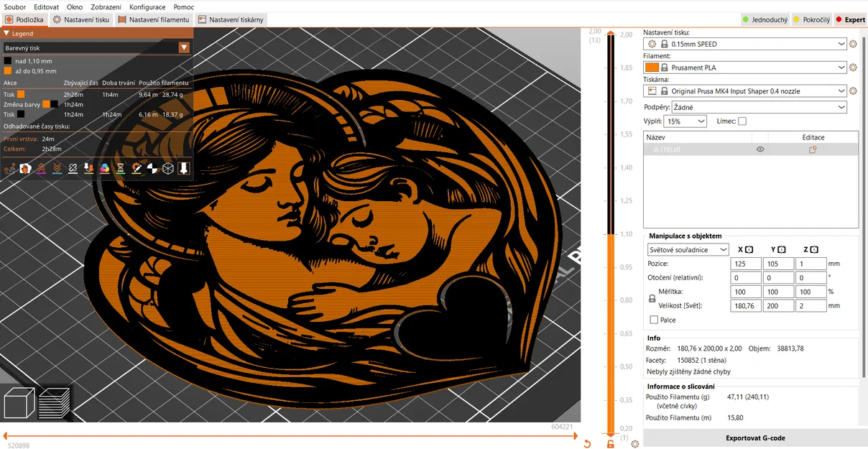Select Jednoduchý mode
This screenshot has height=449, width=868.
tap(765, 20)
